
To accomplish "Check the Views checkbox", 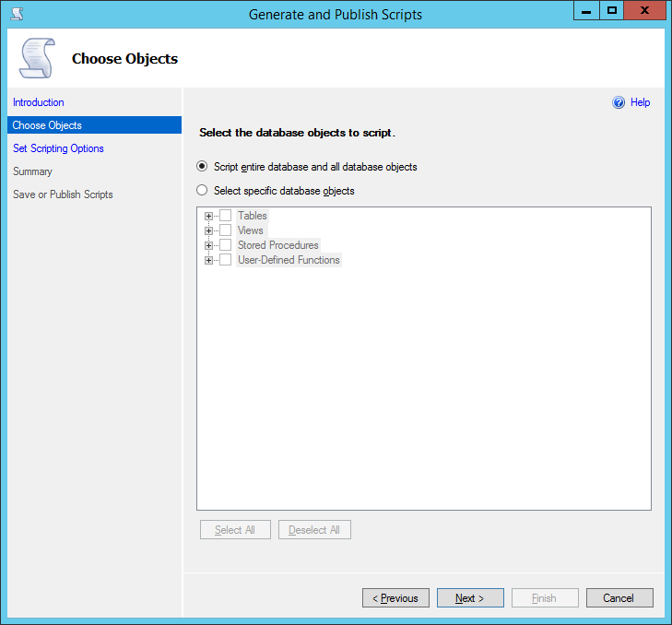I will (x=225, y=230).
